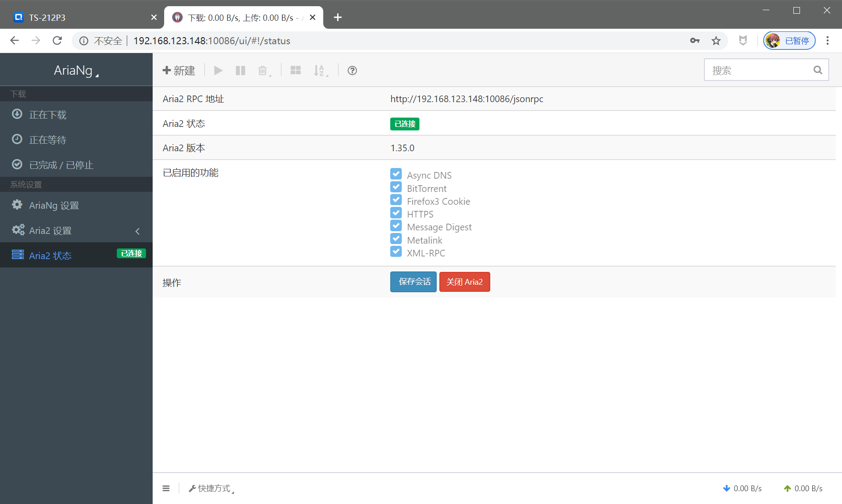The width and height of the screenshot is (842, 504).
Task: Toggle the Async DNS checkbox
Action: [396, 174]
